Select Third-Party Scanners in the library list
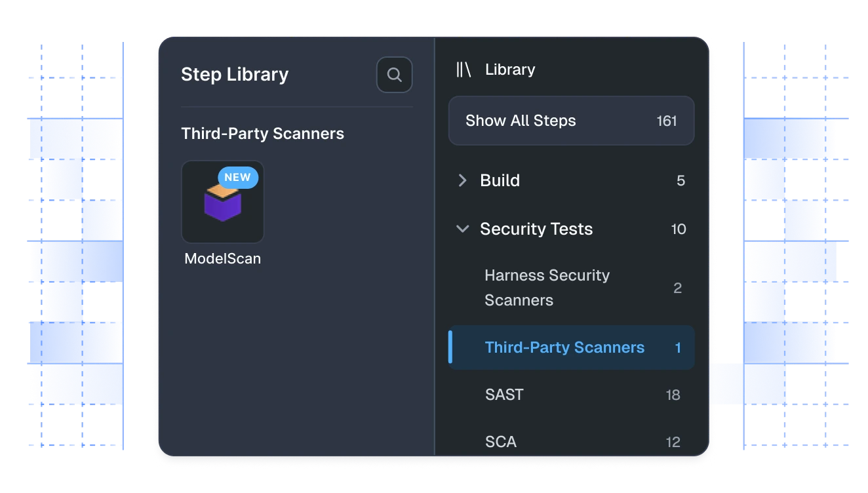The width and height of the screenshot is (868, 493). [571, 347]
